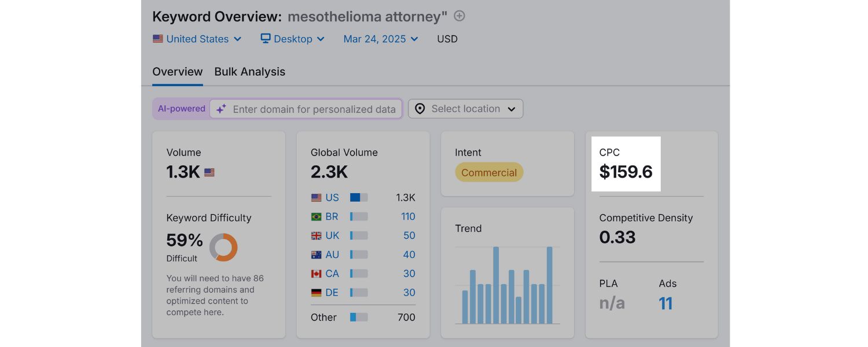Viewport: 868px width, 347px height.
Task: Switch to the Bulk Analysis tab
Action: [x=249, y=72]
